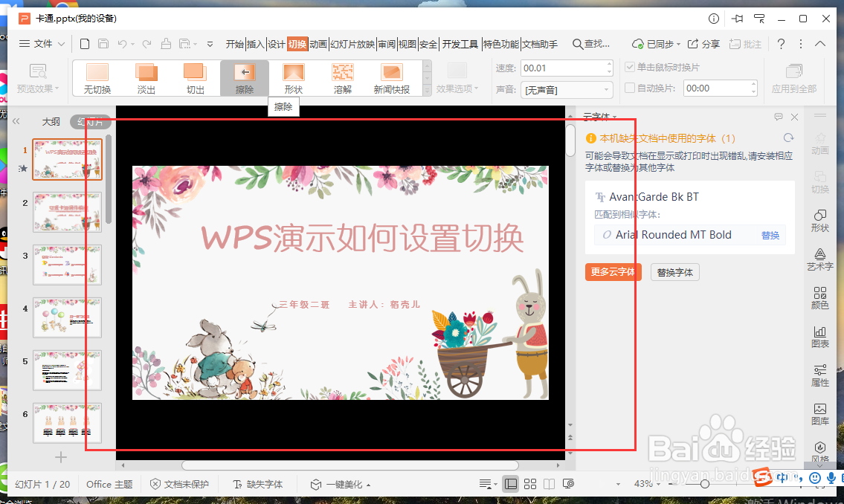Open the 文件 menu

coord(42,43)
